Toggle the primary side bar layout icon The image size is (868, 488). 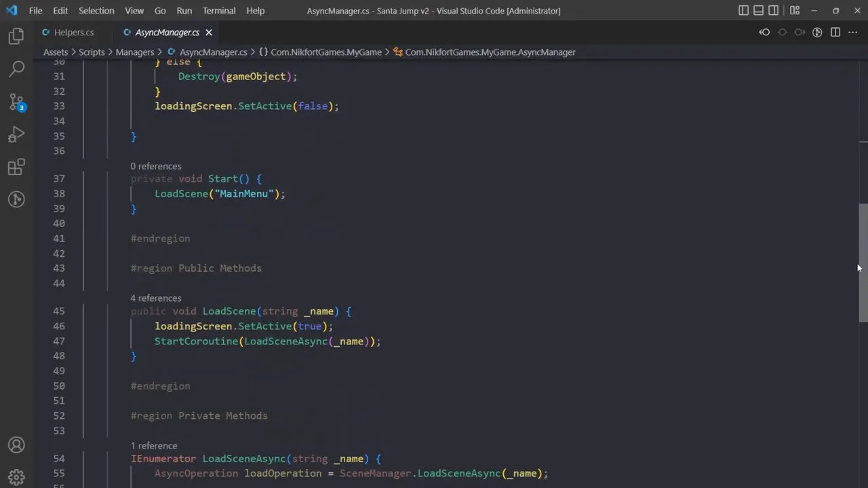tap(743, 11)
